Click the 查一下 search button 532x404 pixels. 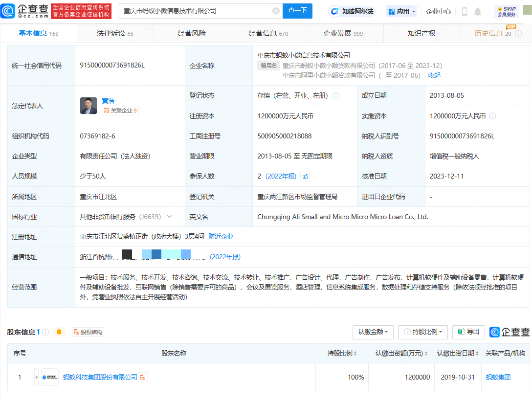click(x=297, y=11)
